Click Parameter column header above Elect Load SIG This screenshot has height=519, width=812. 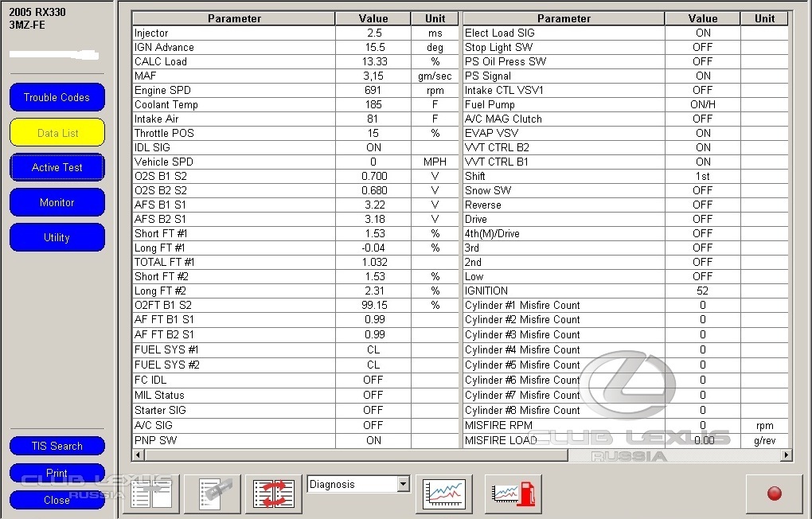coord(564,18)
